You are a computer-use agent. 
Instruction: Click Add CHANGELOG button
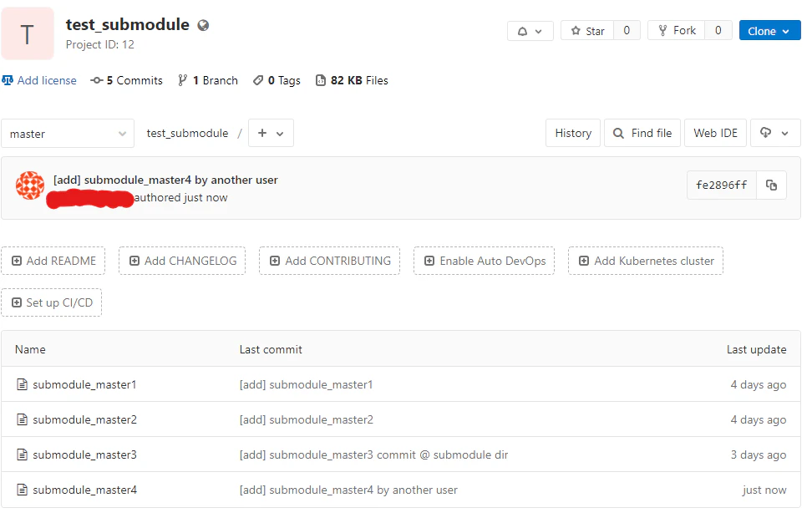(182, 261)
